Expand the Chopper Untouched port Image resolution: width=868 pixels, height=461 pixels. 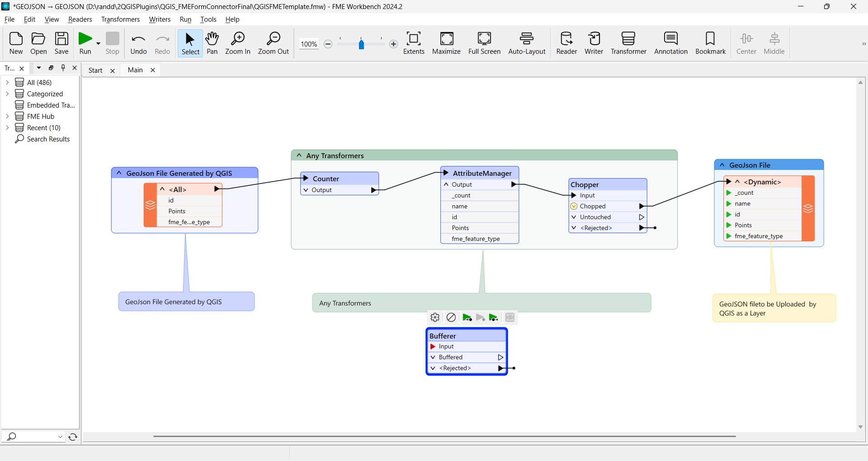574,217
